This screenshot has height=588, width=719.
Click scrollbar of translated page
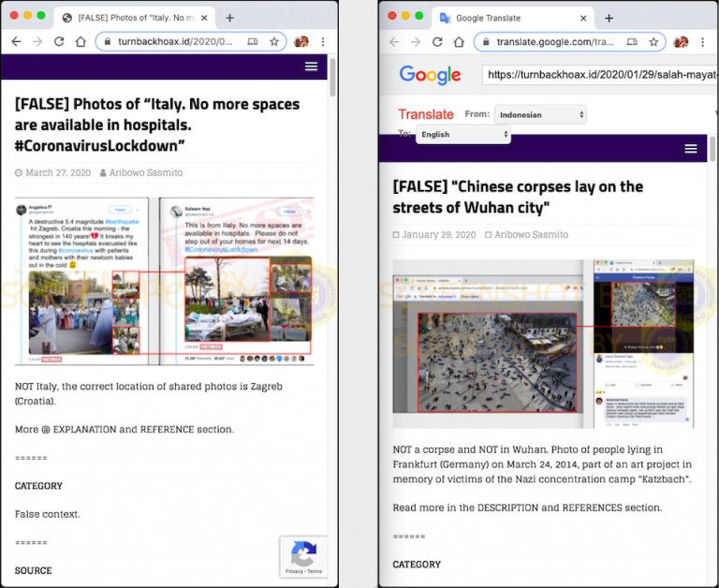point(712,149)
